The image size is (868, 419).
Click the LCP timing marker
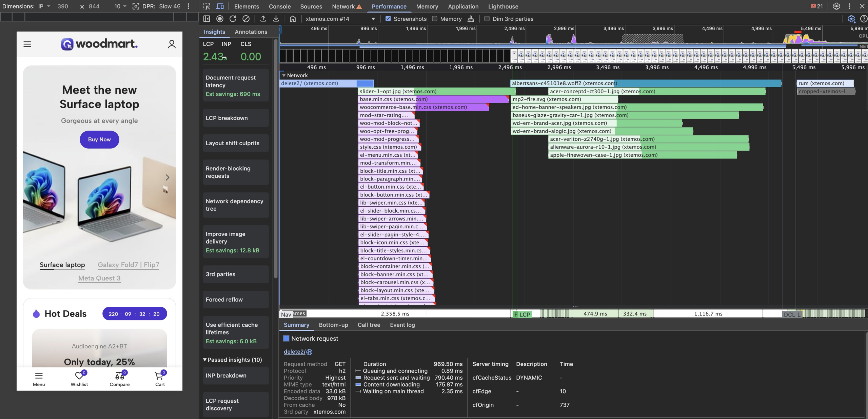524,315
